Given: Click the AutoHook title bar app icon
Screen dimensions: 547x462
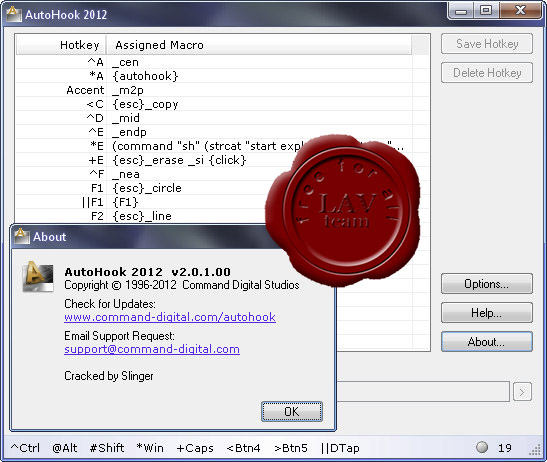Looking at the screenshot, I should tap(14, 14).
